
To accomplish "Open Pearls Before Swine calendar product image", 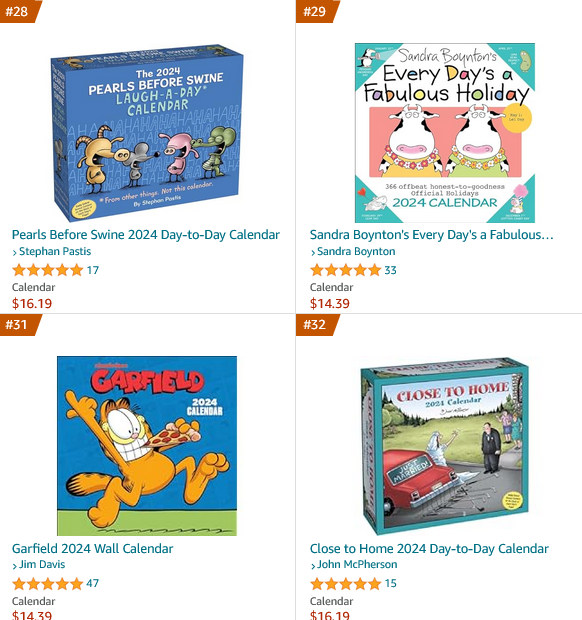I will pos(147,133).
